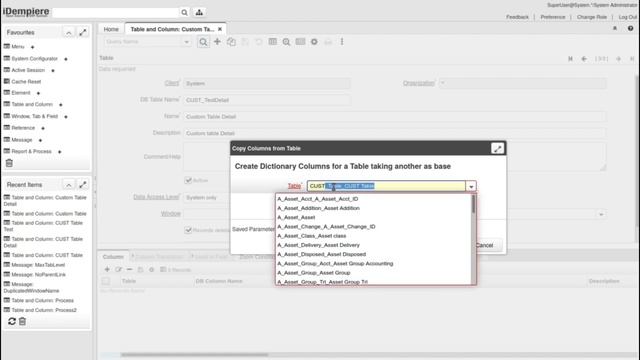The width and height of the screenshot is (640, 360).
Task: Open Cache Reset favourite
Action: click(26, 81)
